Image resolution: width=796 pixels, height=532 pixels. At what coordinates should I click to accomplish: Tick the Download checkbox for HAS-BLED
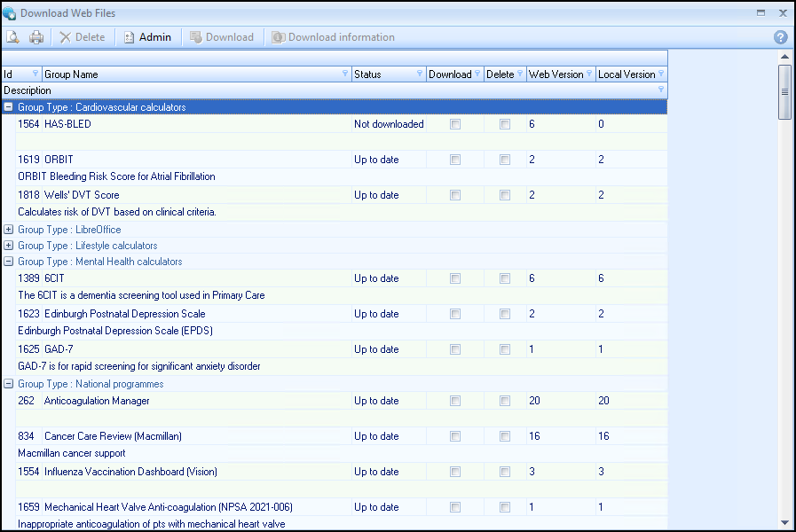click(455, 125)
